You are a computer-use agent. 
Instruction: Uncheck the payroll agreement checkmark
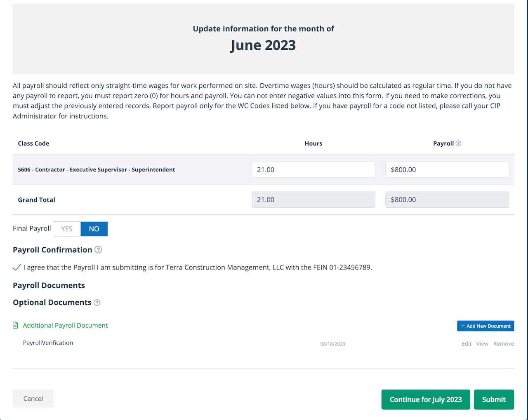point(16,267)
